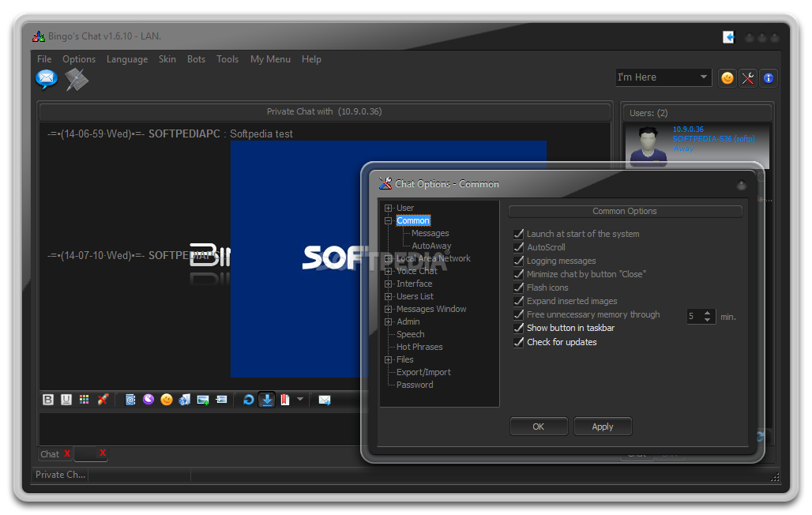Click the globe with file icon
The width and height of the screenshot is (812, 515).
(184, 400)
